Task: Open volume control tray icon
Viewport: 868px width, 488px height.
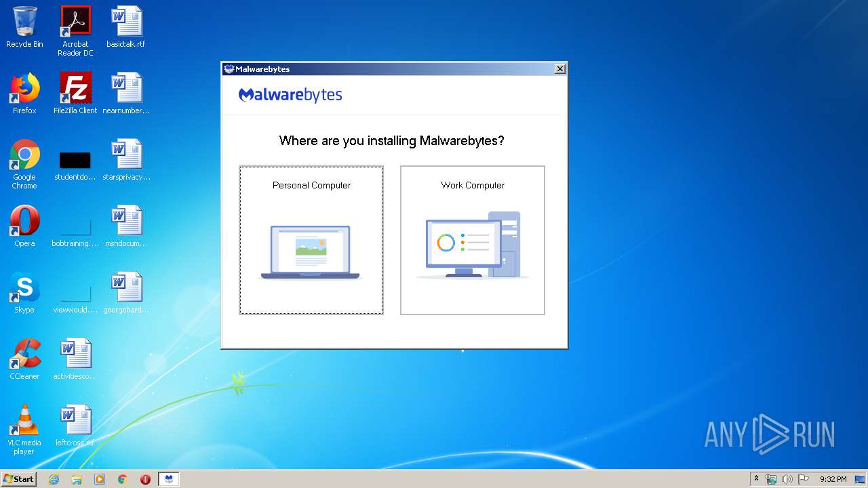Action: coord(787,479)
